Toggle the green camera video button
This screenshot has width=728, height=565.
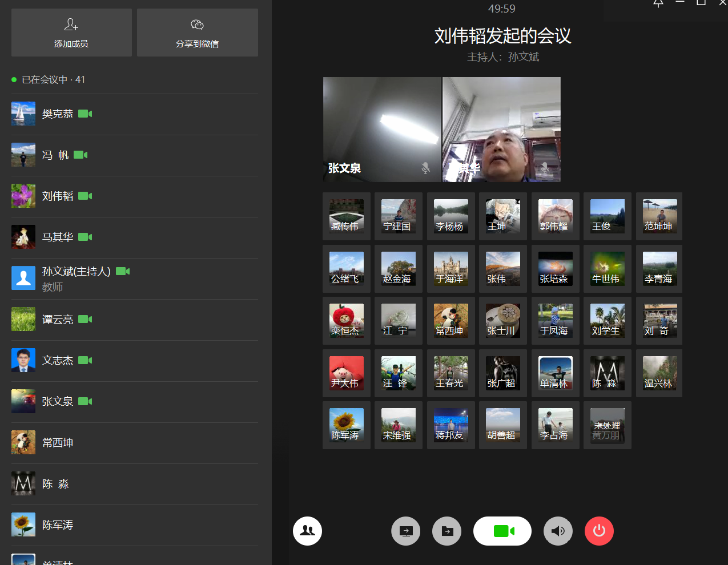click(502, 531)
